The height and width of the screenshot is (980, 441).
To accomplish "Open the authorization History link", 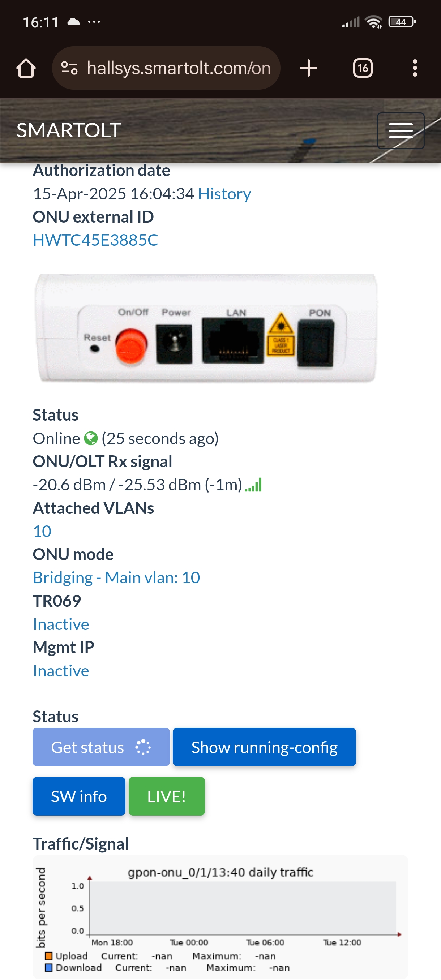I will pos(224,194).
